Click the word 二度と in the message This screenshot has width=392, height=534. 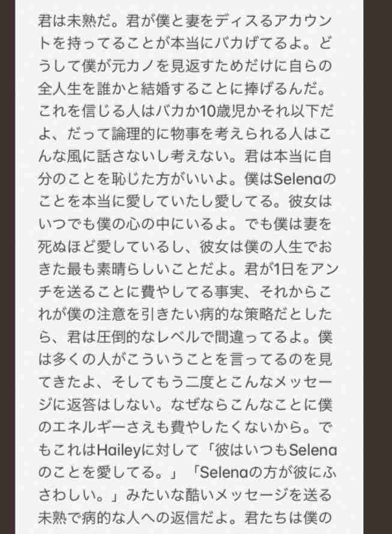coord(208,383)
